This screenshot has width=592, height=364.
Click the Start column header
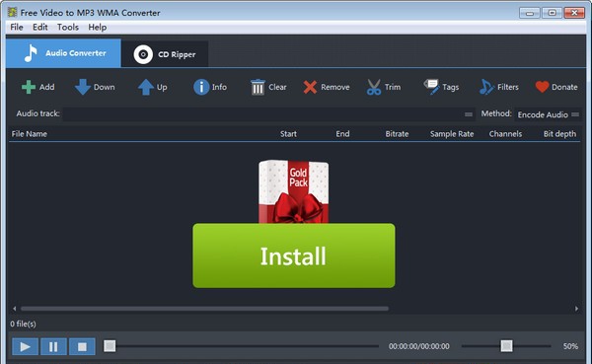click(x=288, y=134)
